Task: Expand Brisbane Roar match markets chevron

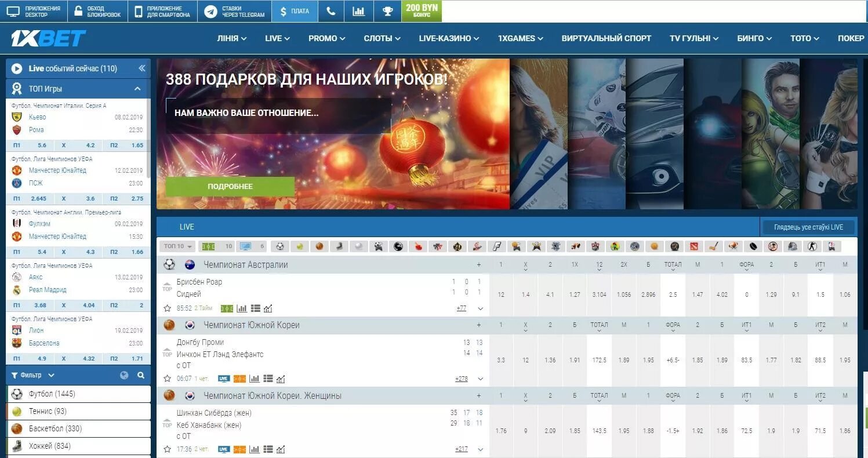Action: click(x=480, y=308)
